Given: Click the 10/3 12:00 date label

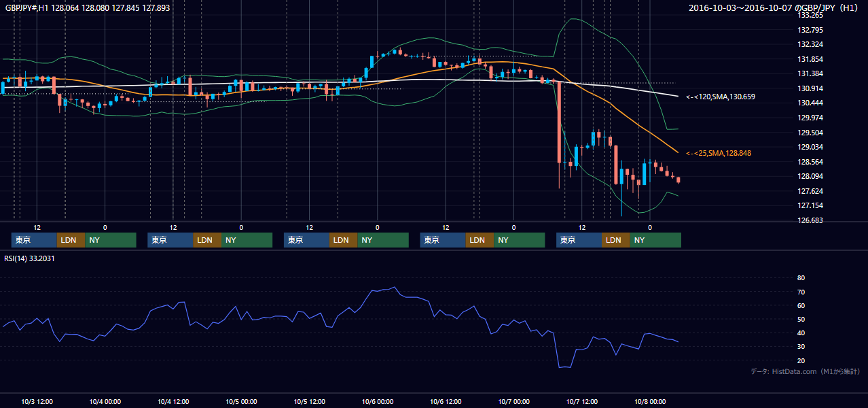Looking at the screenshot, I should (x=37, y=402).
